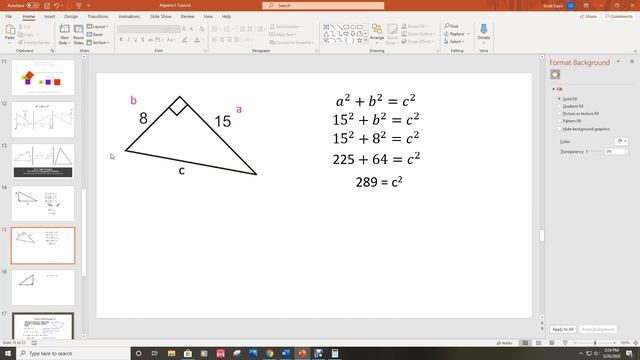
Task: Open Chrome from taskbar
Action: 269,353
